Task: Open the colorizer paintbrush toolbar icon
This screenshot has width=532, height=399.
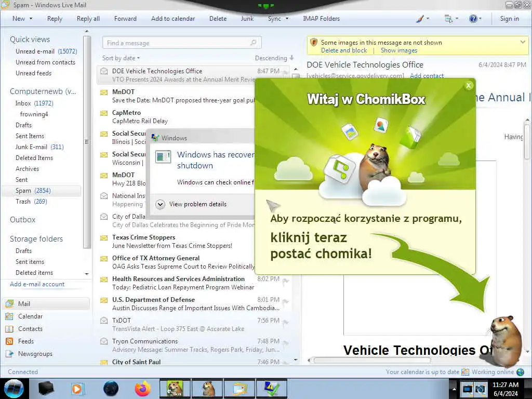Action: tap(420, 19)
